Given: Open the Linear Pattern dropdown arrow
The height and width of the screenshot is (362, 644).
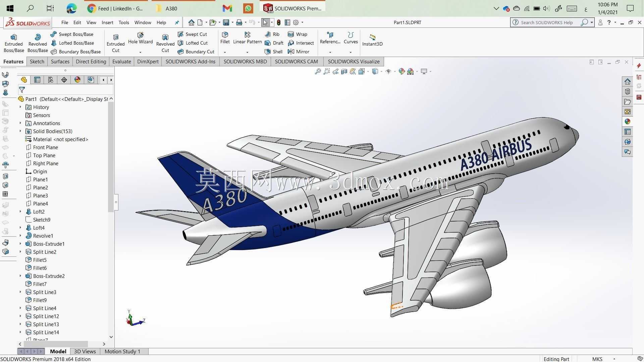Looking at the screenshot, I should [x=247, y=52].
